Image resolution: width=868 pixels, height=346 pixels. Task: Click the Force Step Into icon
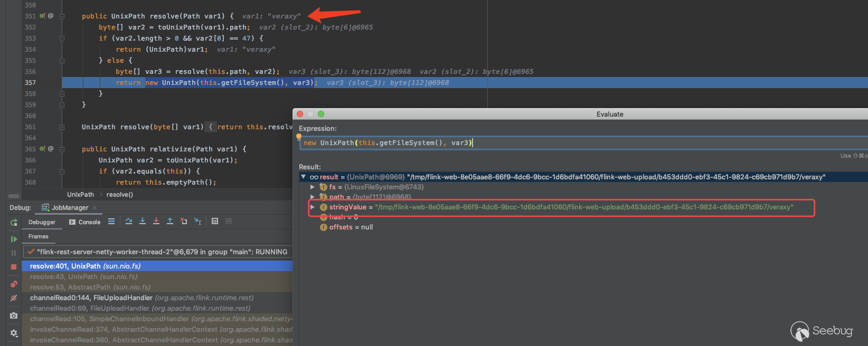click(x=156, y=222)
